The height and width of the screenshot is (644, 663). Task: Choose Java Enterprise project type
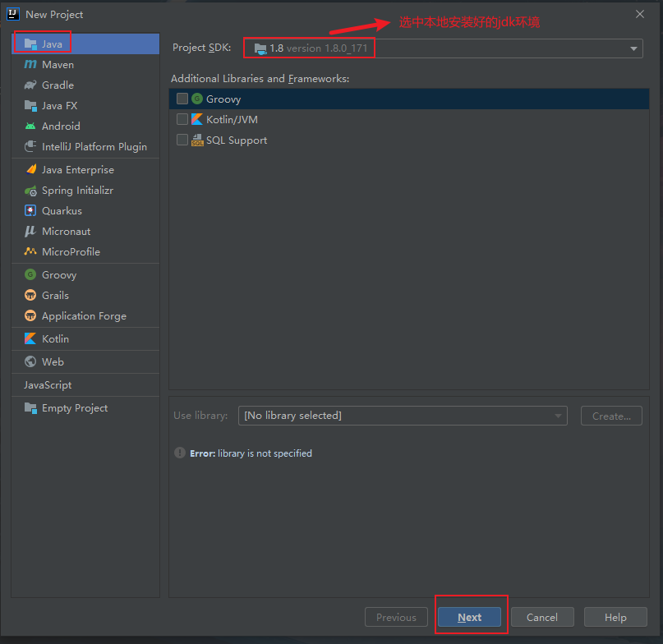(77, 170)
